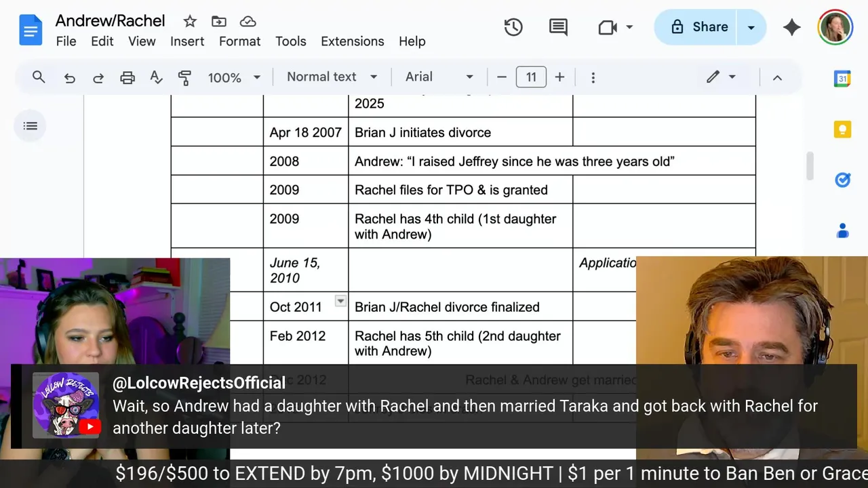
Task: Open the Help menu
Action: click(412, 41)
